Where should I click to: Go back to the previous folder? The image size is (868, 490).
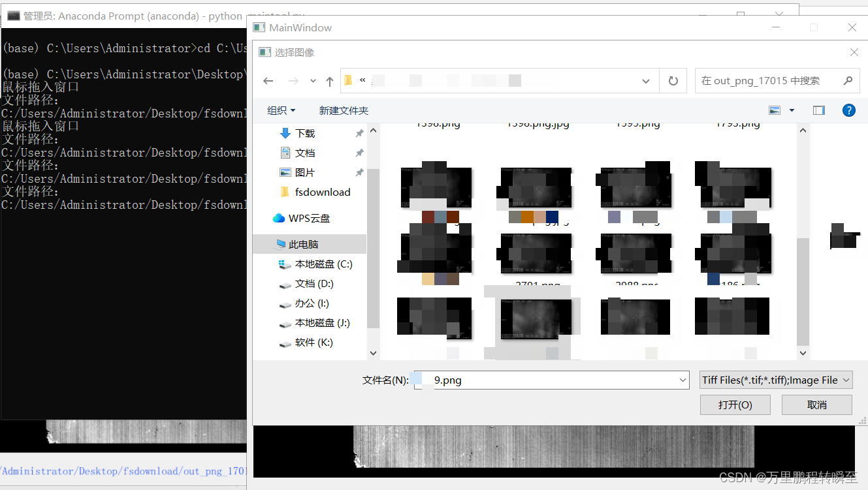click(268, 80)
